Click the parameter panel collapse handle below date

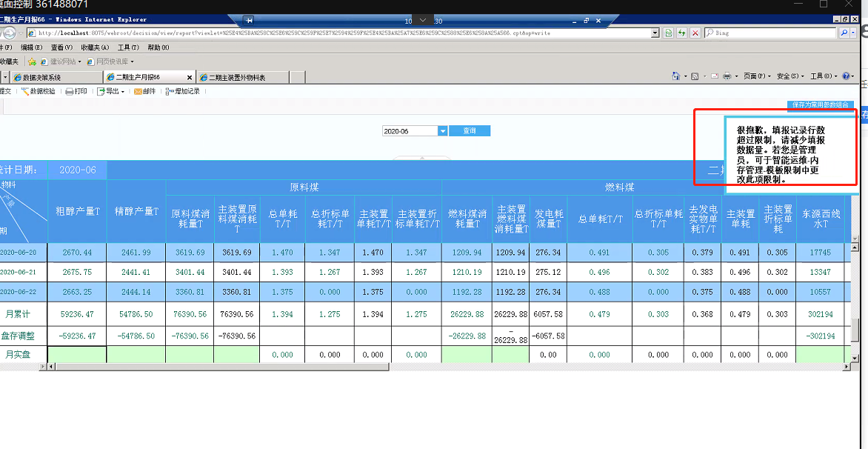point(422,158)
